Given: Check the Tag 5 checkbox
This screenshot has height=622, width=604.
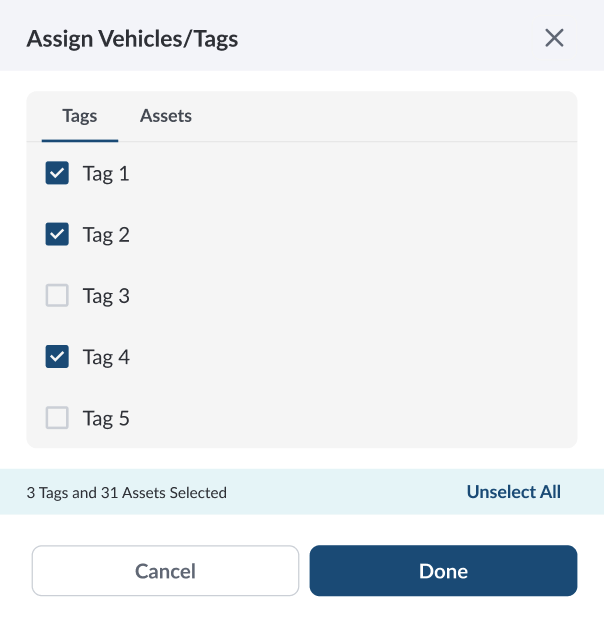Looking at the screenshot, I should pos(57,418).
